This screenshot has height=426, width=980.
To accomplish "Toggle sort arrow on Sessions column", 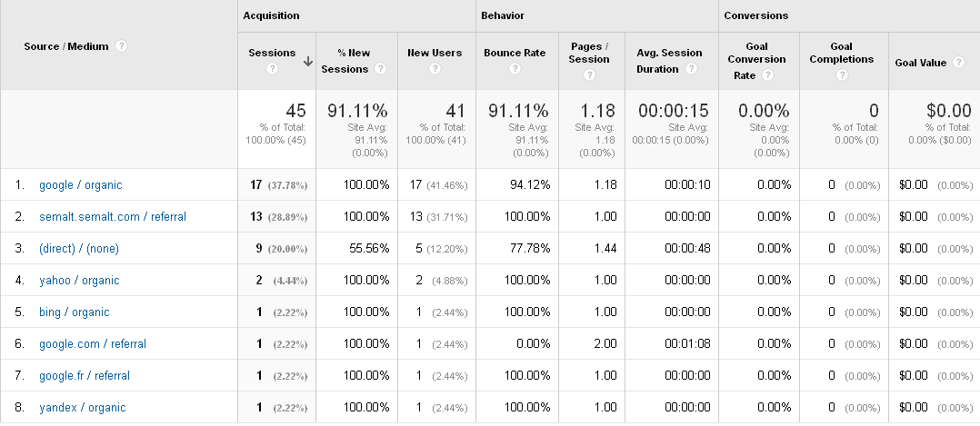I will click(x=307, y=61).
